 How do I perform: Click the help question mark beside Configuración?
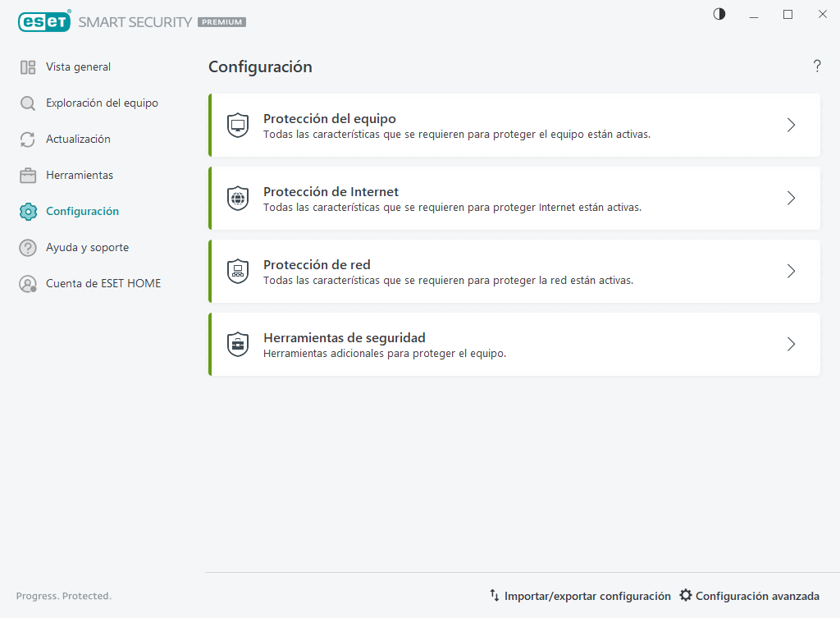tap(817, 66)
